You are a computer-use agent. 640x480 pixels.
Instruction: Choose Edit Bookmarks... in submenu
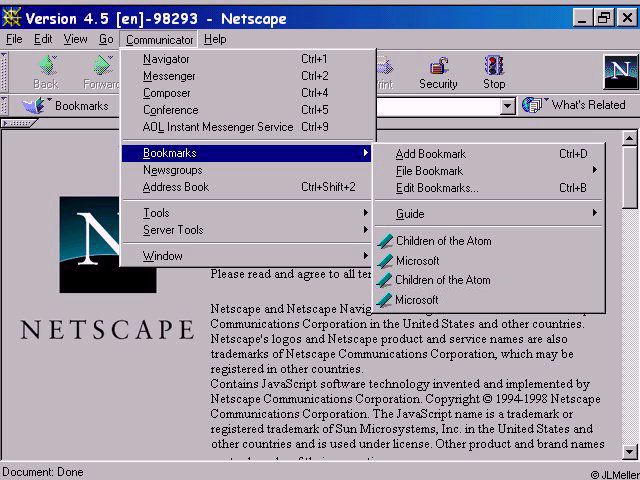pyautogui.click(x=488, y=188)
